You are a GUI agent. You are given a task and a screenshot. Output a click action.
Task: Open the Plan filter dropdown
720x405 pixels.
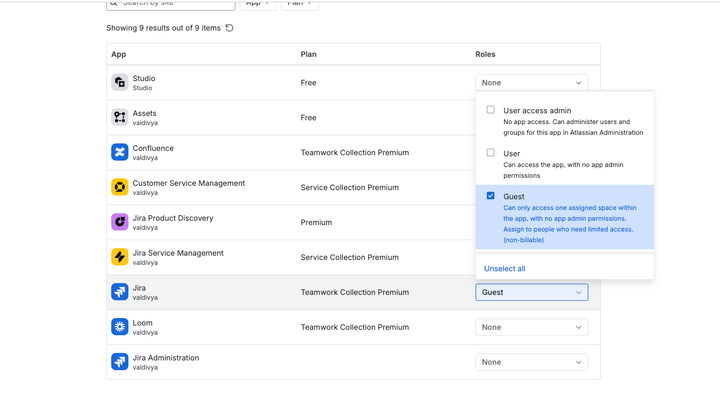(x=300, y=4)
